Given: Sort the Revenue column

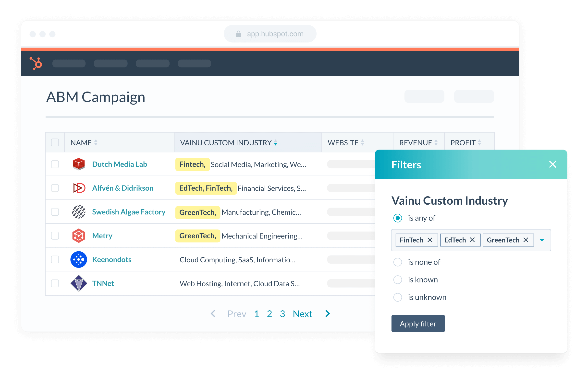Looking at the screenshot, I should tap(436, 143).
